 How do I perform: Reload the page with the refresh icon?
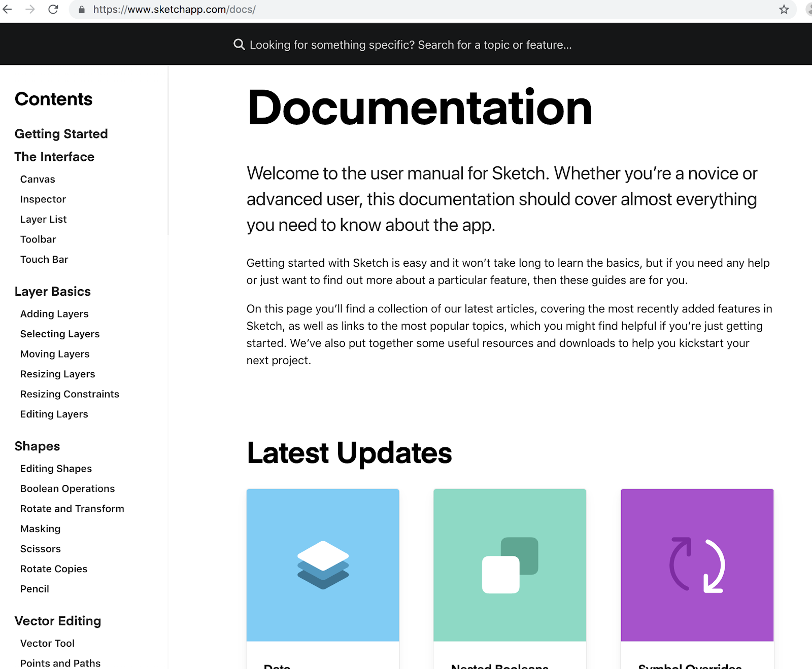pyautogui.click(x=53, y=9)
